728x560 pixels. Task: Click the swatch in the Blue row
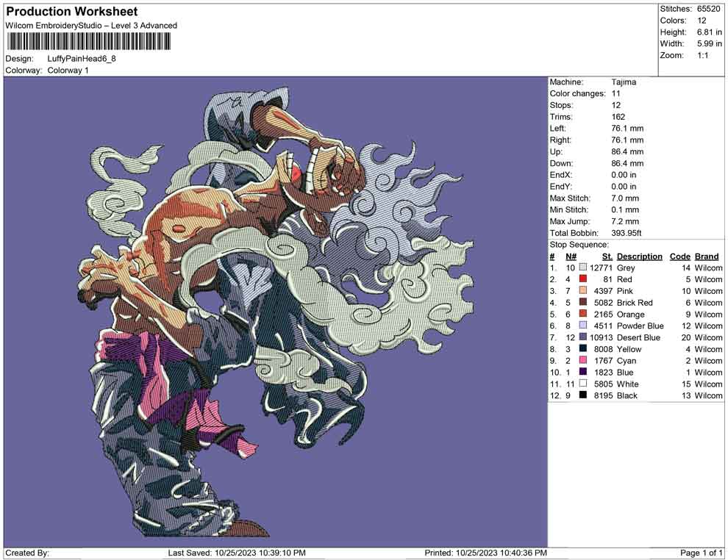click(x=582, y=372)
